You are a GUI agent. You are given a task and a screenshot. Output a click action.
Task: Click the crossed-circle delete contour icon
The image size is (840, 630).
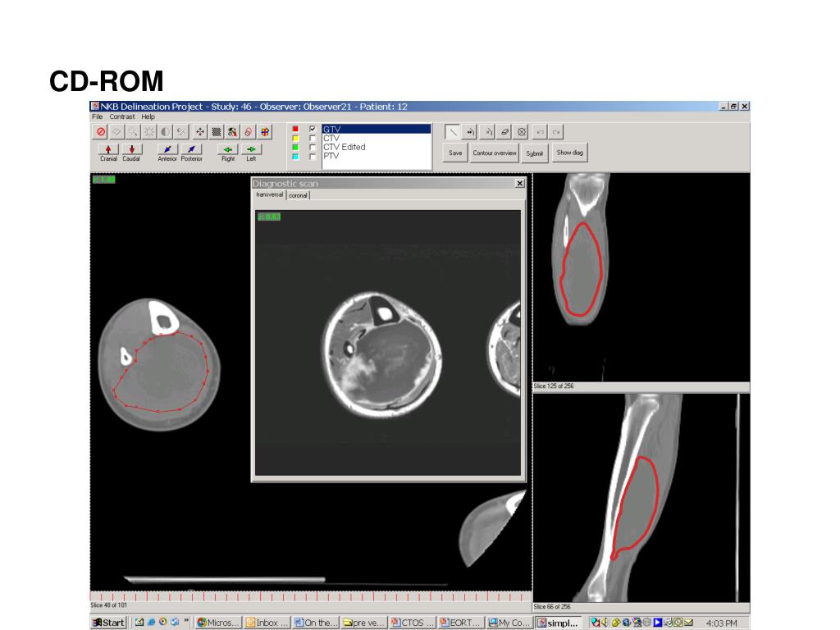pos(521,132)
